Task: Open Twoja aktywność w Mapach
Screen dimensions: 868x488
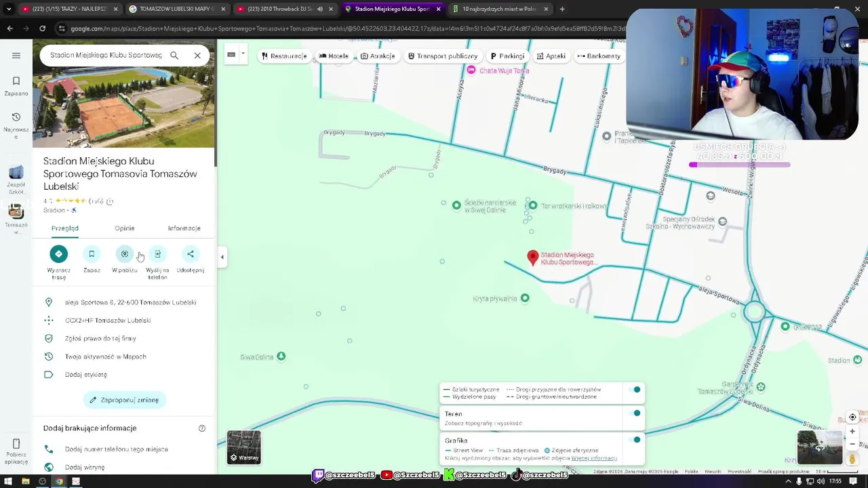Action: pyautogui.click(x=124, y=357)
